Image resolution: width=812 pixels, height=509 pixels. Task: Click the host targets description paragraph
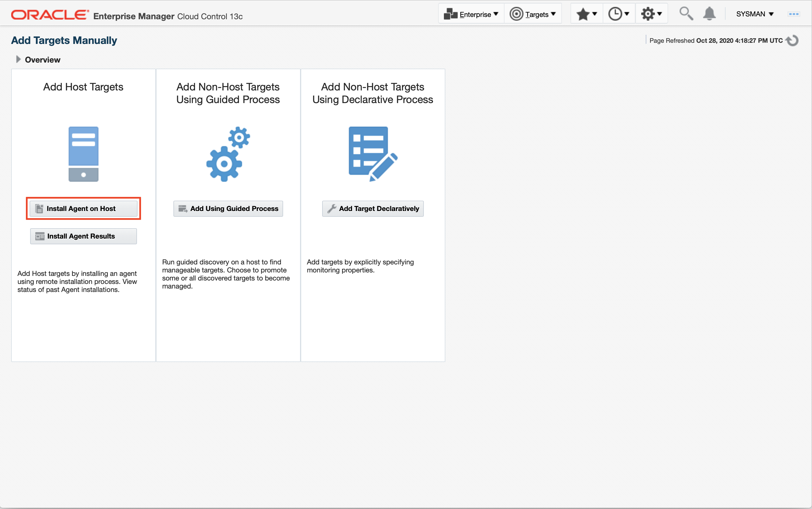coord(78,281)
